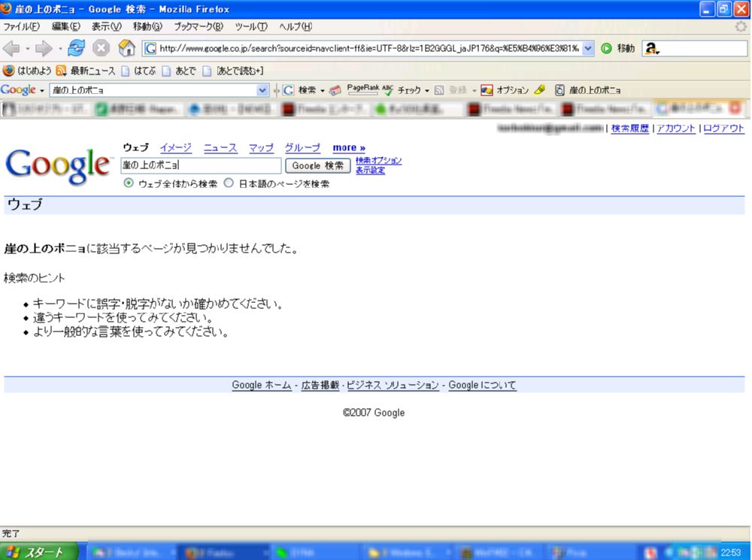Close the active tab with red X

coord(735,109)
